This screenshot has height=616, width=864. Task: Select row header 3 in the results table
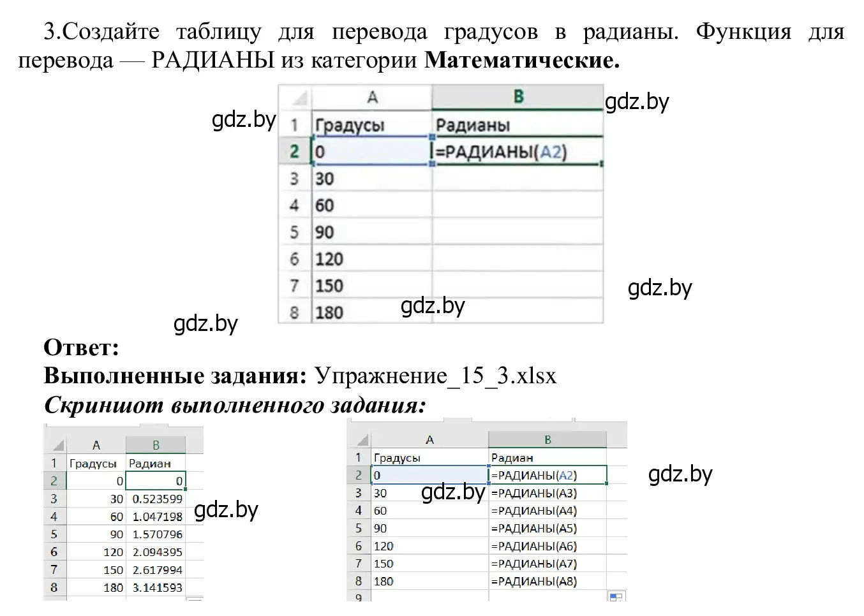[54, 499]
